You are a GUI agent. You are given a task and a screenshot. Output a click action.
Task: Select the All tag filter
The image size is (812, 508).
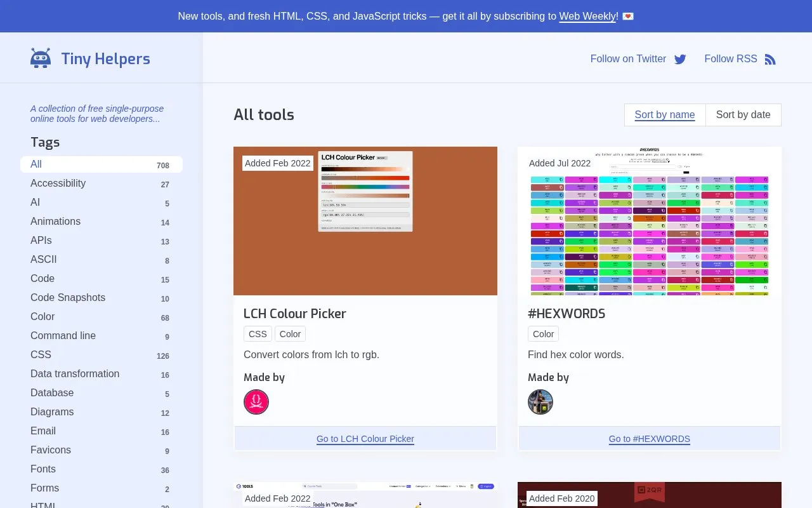pos(101,164)
